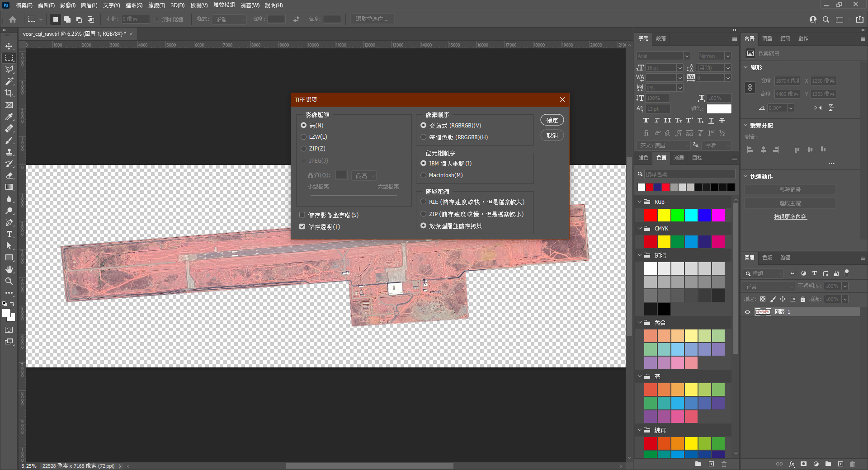Viewport: 868px width, 470px height.
Task: Select the Move tool
Action: tap(9, 46)
